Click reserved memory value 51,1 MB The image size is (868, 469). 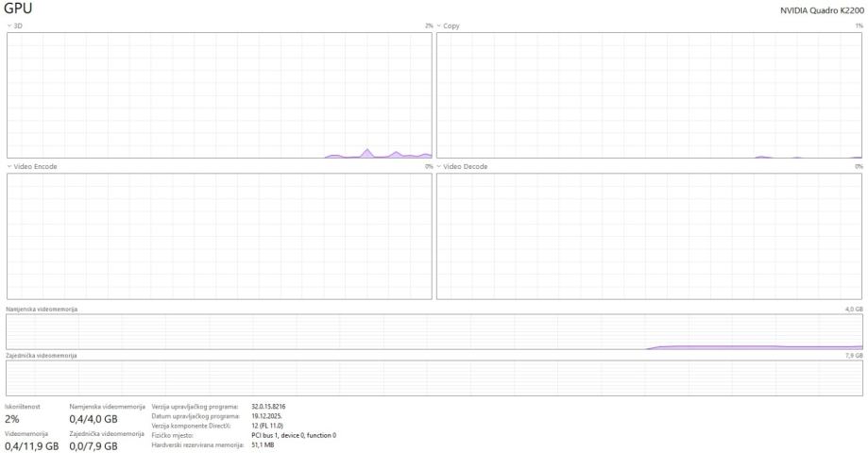point(263,444)
